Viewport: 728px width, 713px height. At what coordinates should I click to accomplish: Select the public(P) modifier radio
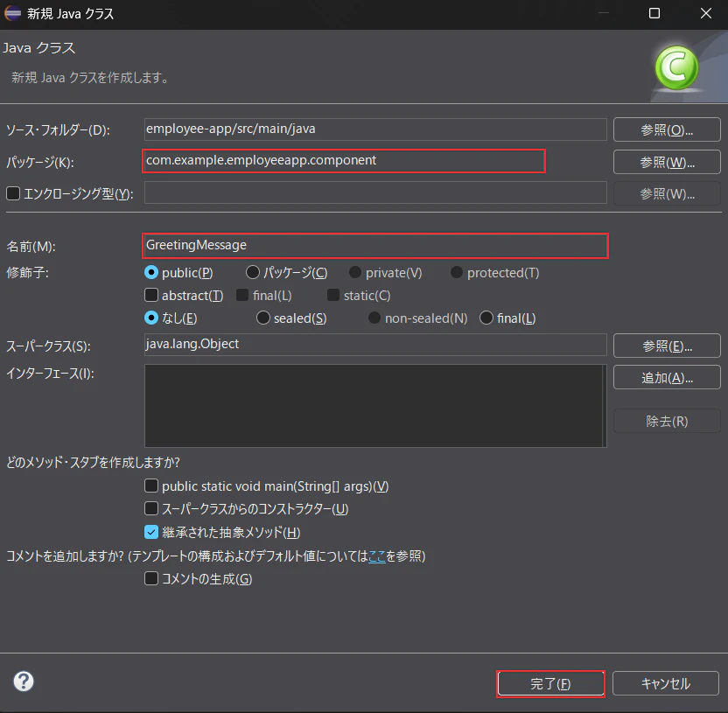pyautogui.click(x=151, y=272)
